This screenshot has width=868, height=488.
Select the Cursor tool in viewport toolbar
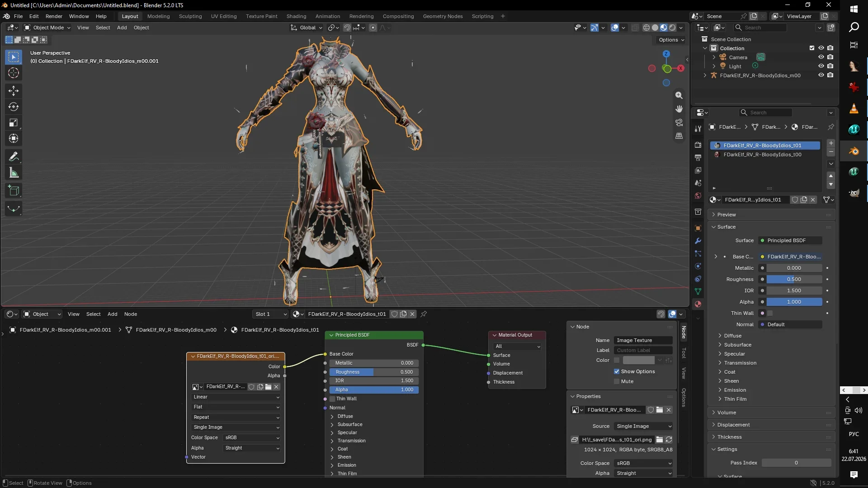14,73
